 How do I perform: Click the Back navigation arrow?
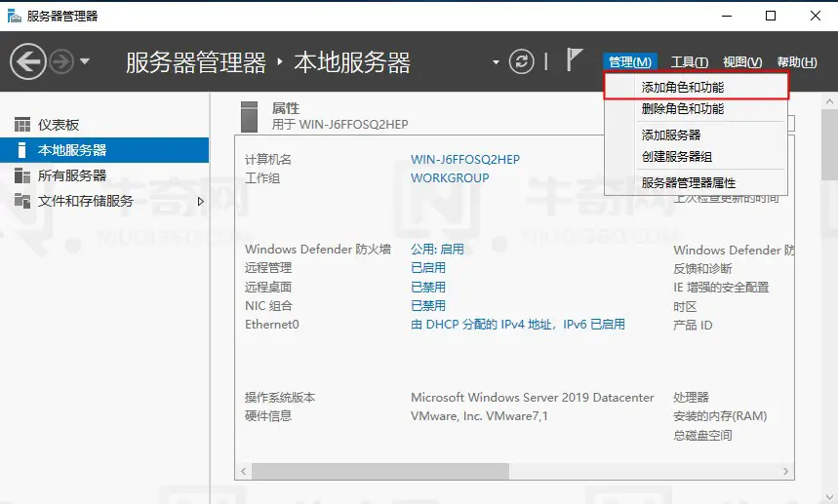[x=27, y=62]
